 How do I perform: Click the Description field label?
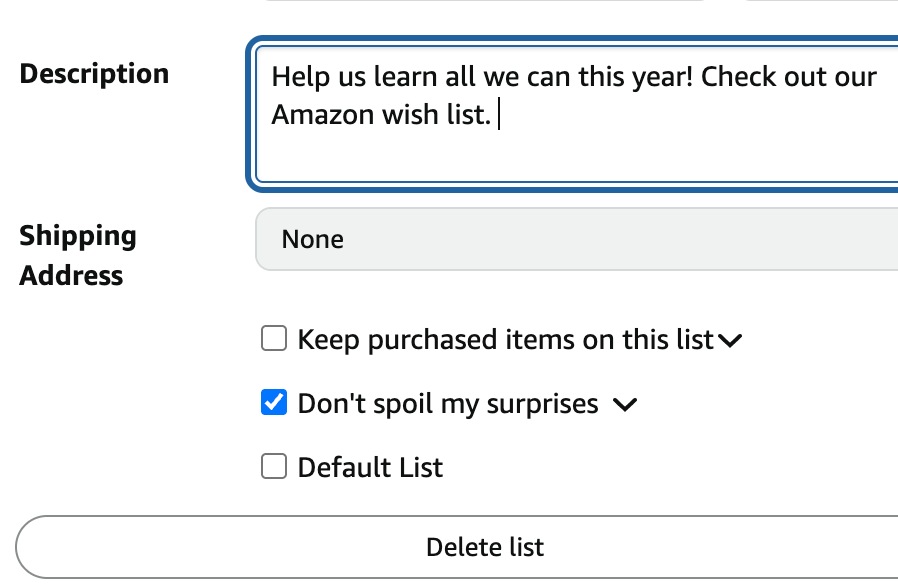pyautogui.click(x=93, y=73)
